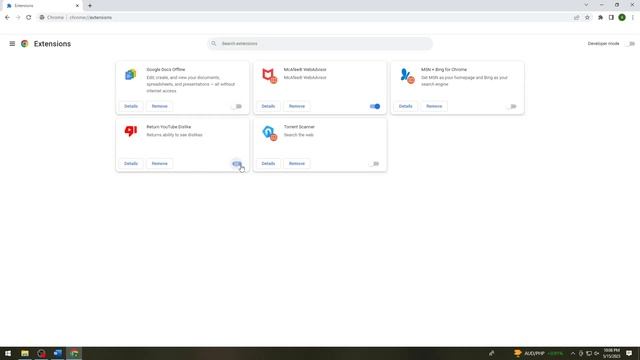Open the Extensions puzzle-piece toolbar menu
Screen dimensions: 640x360
tap(600, 18)
